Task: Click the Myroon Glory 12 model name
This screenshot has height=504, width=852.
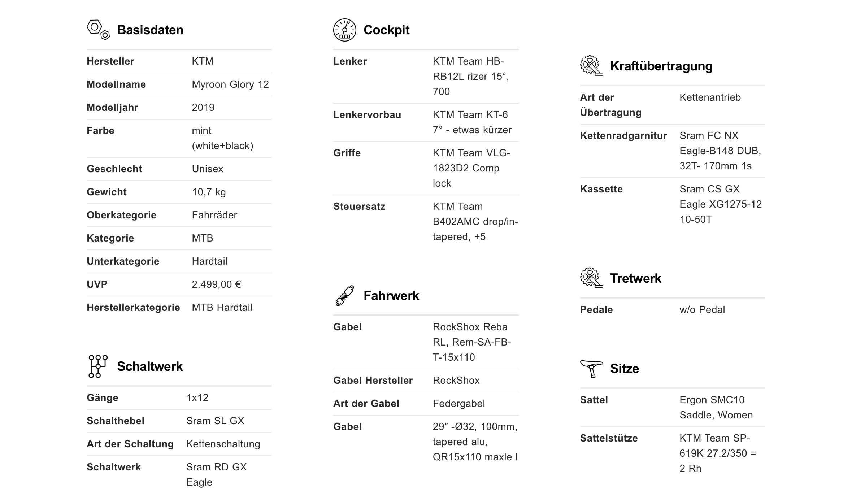Action: (x=230, y=84)
